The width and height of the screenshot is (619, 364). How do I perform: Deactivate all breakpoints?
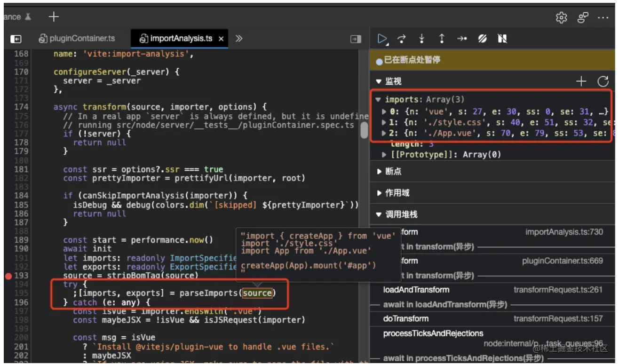(x=483, y=39)
